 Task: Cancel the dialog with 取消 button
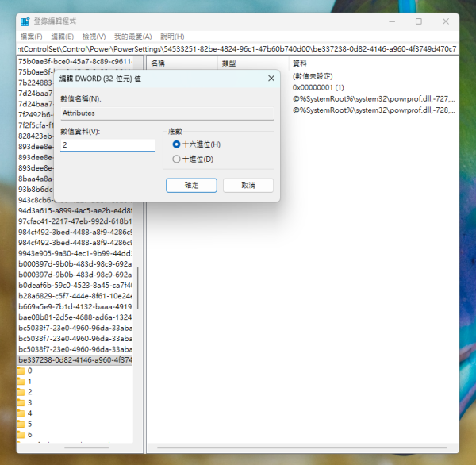point(248,185)
